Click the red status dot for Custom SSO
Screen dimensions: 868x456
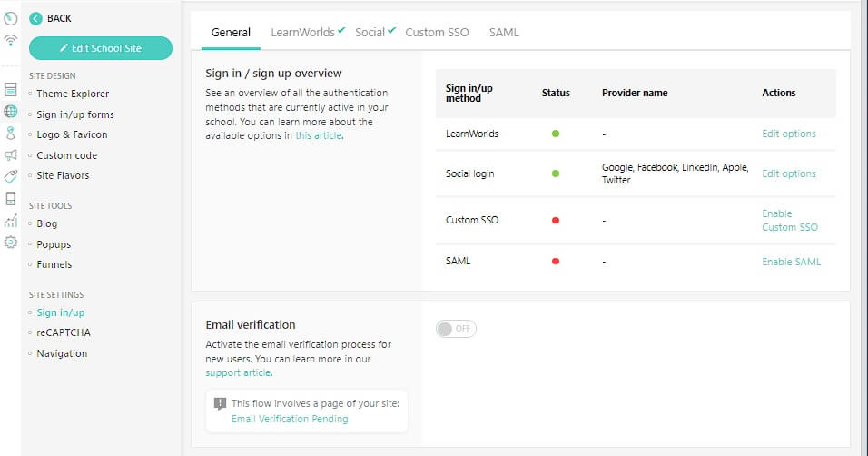point(556,220)
